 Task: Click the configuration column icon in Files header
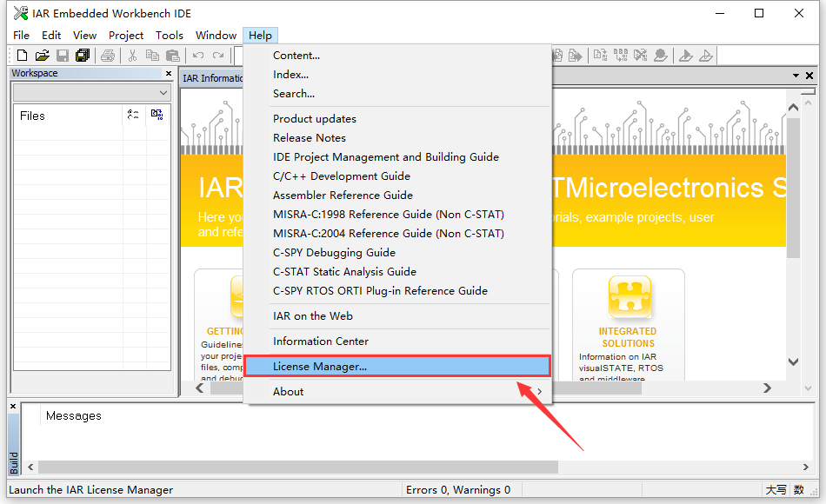click(x=133, y=115)
